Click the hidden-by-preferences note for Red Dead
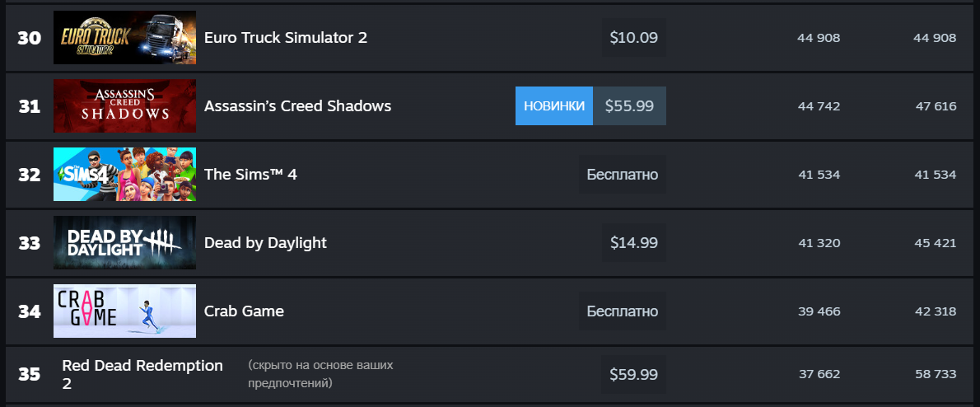980x407 pixels. click(320, 374)
